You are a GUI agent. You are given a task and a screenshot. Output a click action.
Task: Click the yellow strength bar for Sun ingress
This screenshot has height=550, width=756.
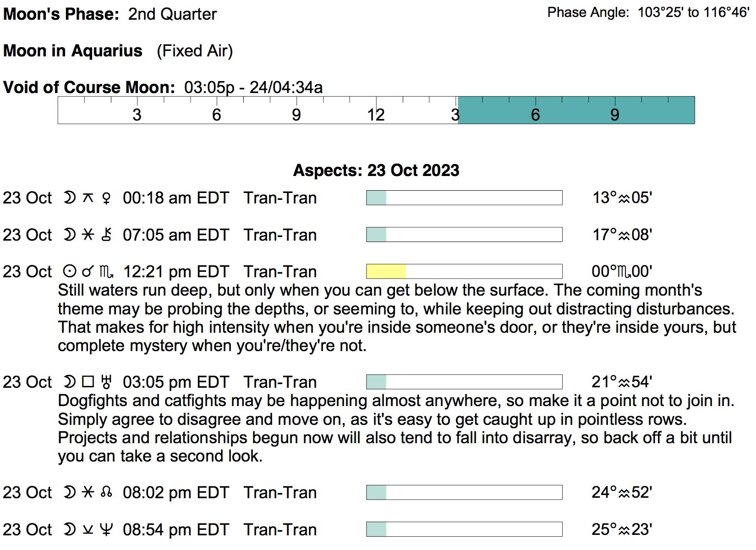point(386,271)
